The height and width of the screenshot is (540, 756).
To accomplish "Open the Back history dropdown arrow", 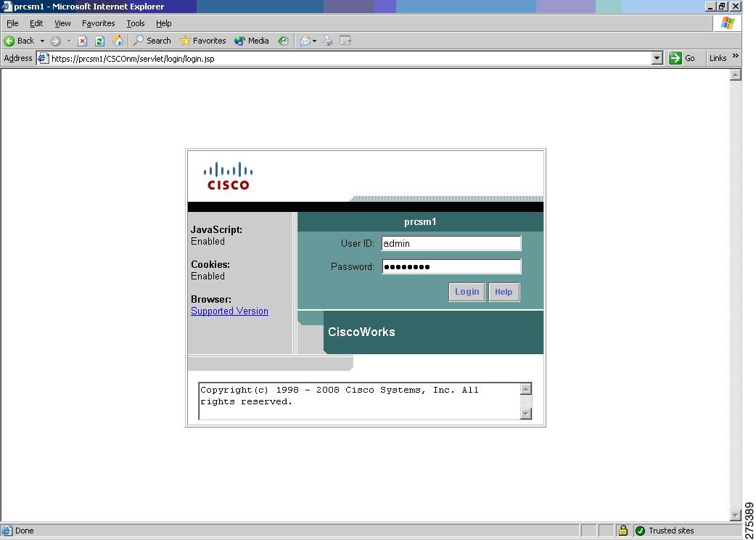I will pos(42,41).
